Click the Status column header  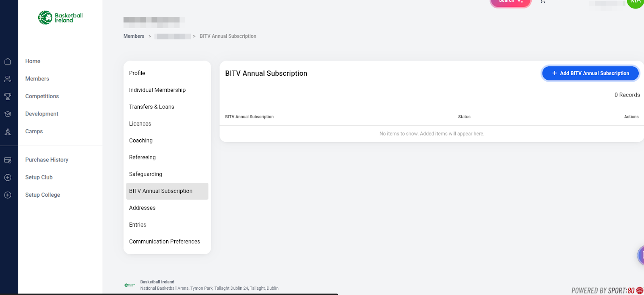464,117
